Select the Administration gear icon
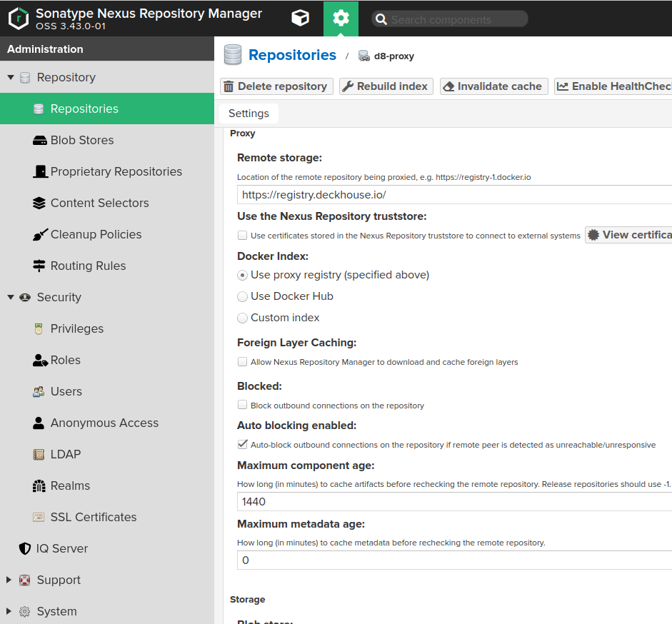The image size is (672, 624). (x=341, y=18)
